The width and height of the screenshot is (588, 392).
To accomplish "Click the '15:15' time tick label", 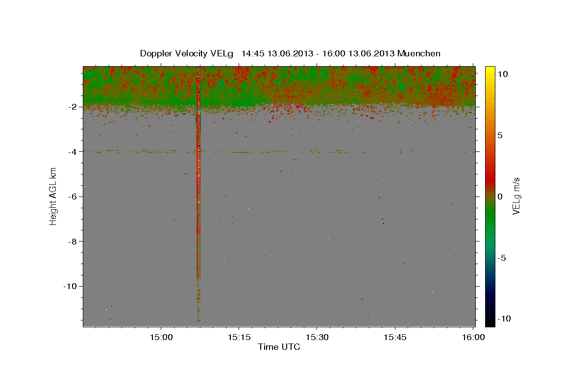I will [x=239, y=337].
